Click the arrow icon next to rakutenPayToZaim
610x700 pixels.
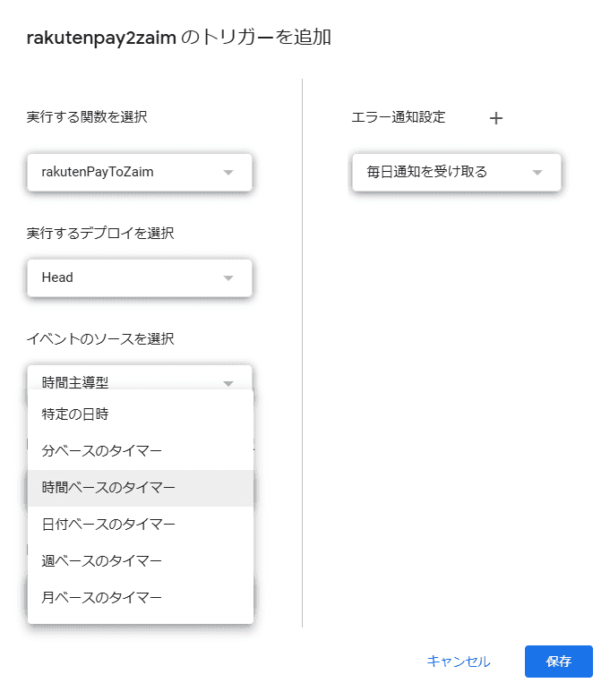point(228,173)
